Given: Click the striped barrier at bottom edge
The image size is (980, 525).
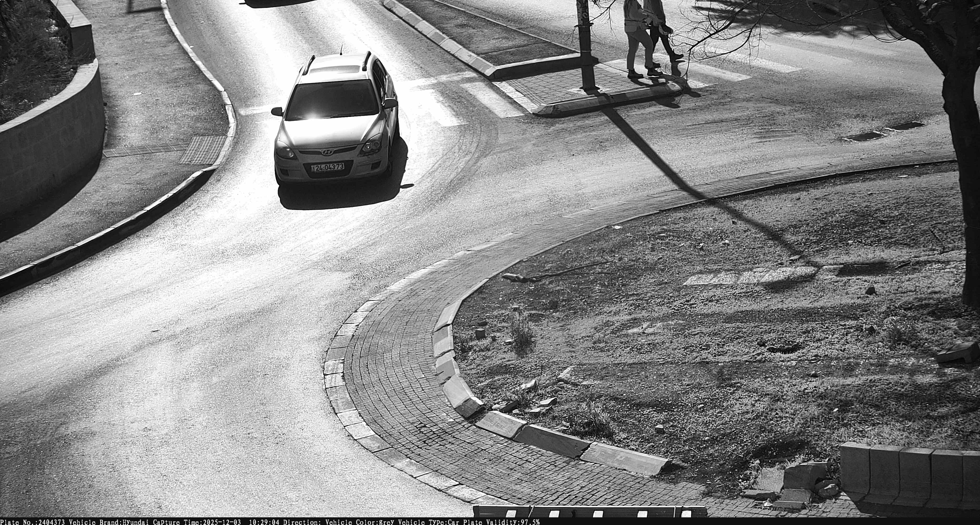Looking at the screenshot, I should tap(590, 512).
